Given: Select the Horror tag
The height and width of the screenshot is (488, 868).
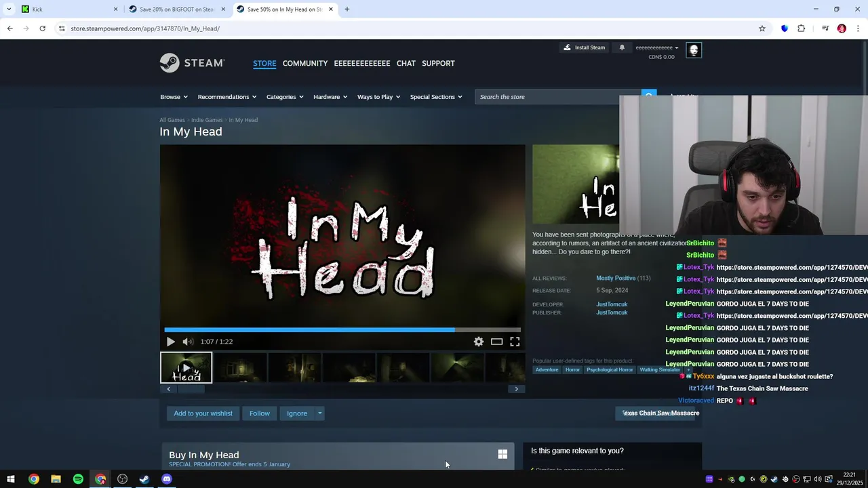Looking at the screenshot, I should (572, 369).
